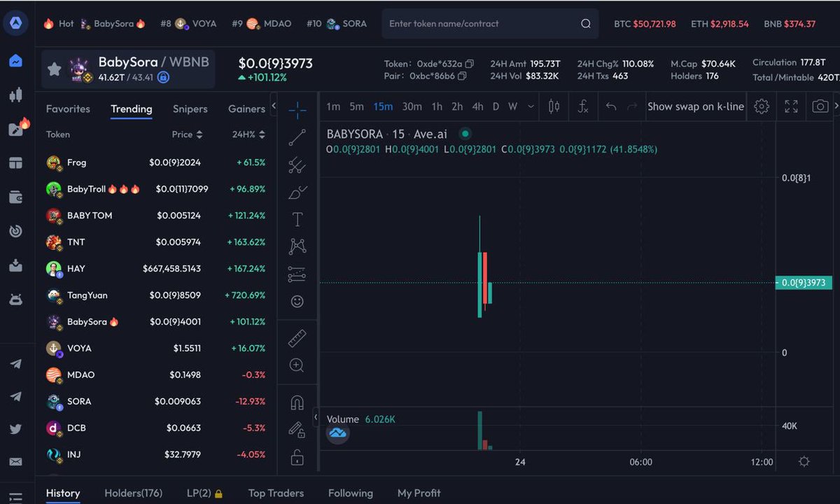
Task: Open the email sidebar icon
Action: (15, 462)
